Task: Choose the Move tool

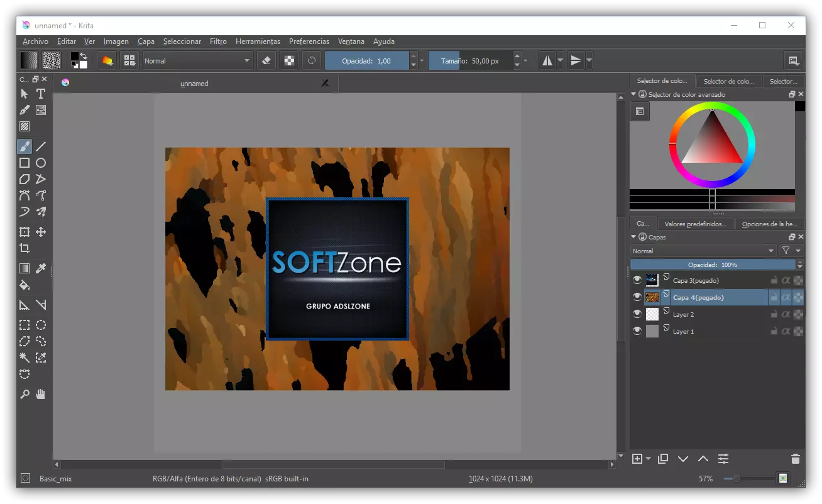Action: coord(41,232)
